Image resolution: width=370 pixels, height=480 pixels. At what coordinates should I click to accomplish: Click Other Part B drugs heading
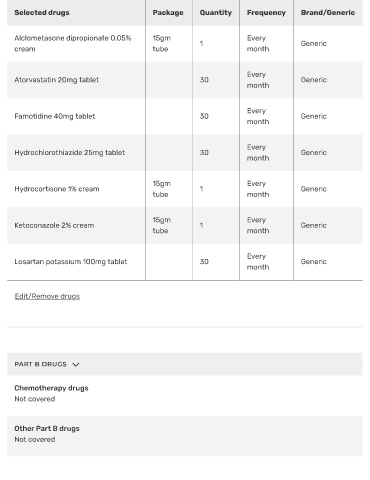tap(47, 428)
